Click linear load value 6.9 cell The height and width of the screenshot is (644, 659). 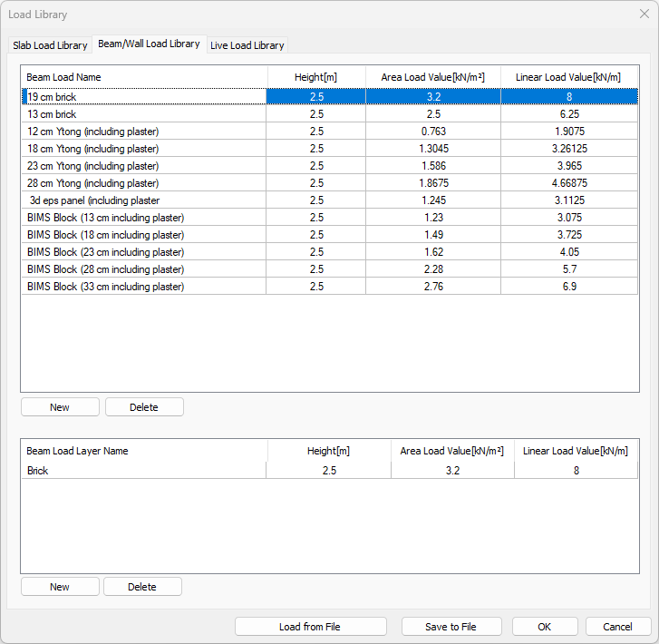pyautogui.click(x=568, y=287)
